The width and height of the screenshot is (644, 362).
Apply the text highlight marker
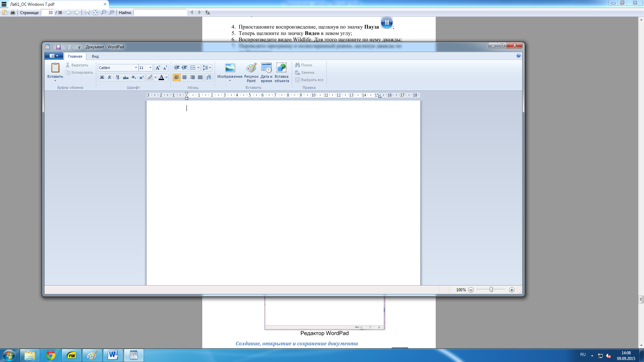pyautogui.click(x=150, y=77)
